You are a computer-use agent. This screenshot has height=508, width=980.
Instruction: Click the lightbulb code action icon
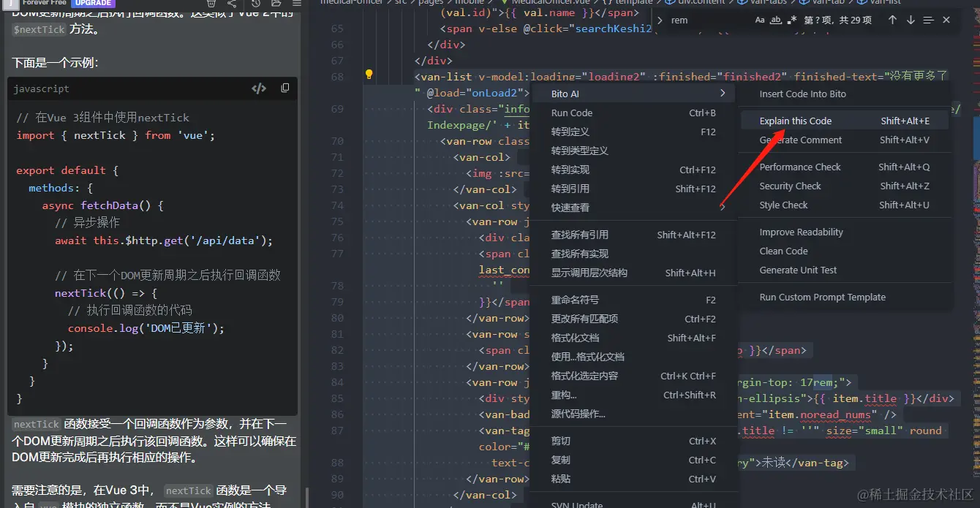click(x=369, y=75)
